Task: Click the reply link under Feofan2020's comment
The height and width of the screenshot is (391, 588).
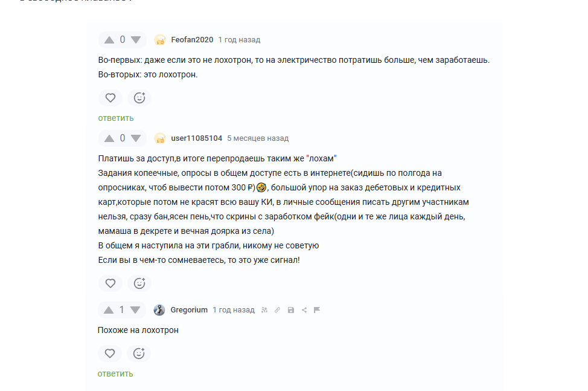Action: [x=116, y=118]
